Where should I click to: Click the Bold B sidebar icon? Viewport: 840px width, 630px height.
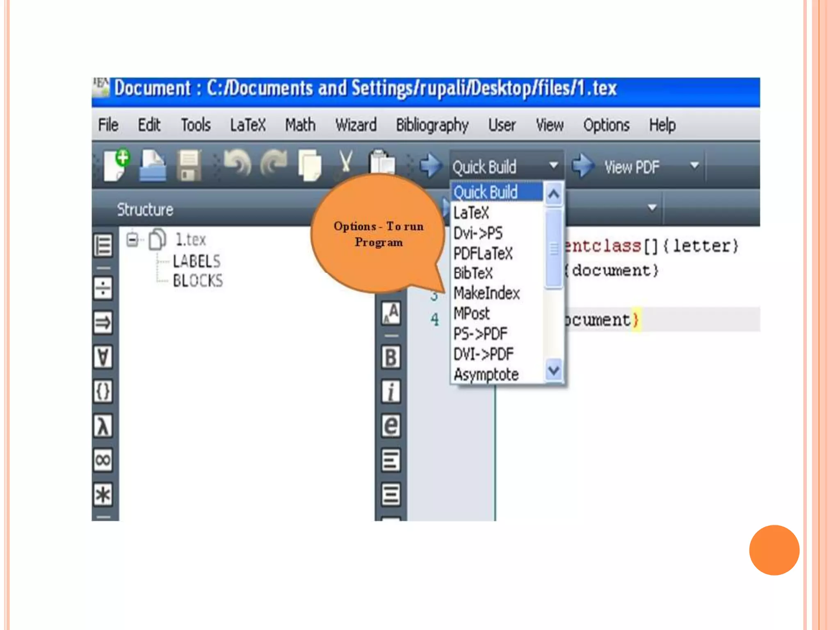[x=390, y=357]
